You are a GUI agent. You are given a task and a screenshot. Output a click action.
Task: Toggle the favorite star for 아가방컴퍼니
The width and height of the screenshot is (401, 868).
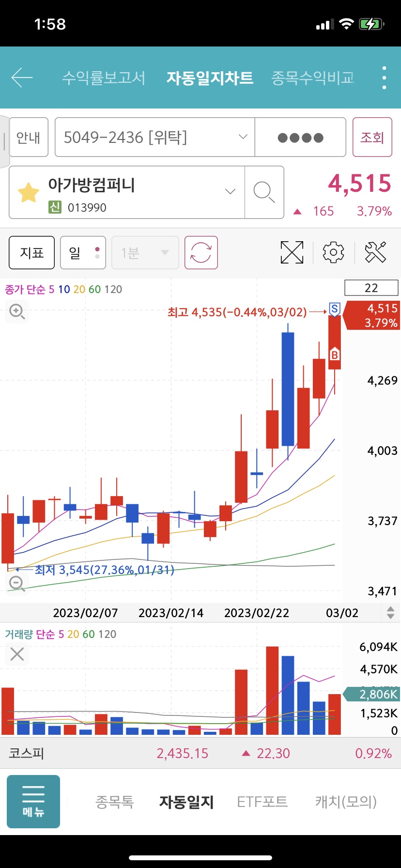click(x=29, y=192)
